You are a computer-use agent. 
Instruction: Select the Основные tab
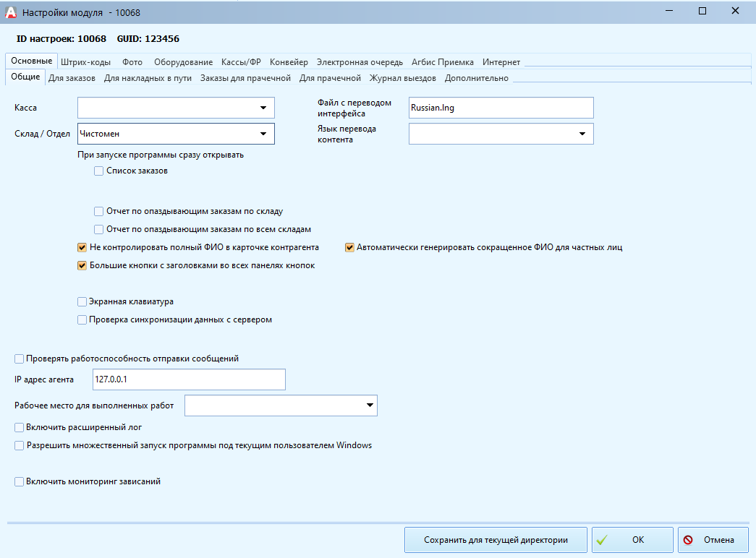click(32, 61)
